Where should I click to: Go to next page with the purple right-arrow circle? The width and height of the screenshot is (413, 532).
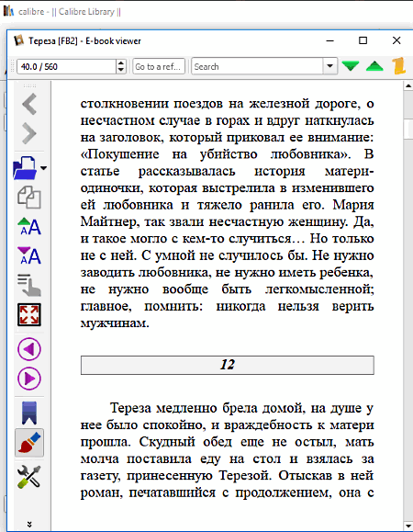click(29, 379)
